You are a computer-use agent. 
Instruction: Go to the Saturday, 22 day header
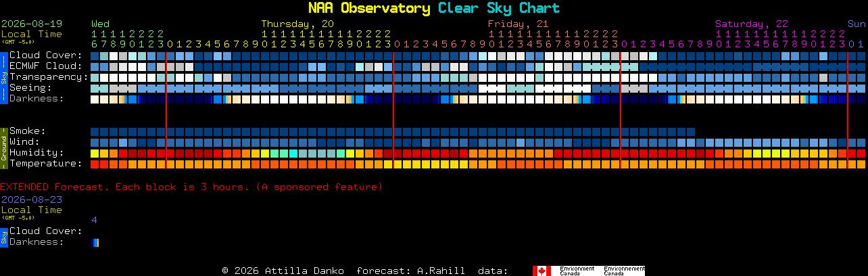(x=752, y=24)
